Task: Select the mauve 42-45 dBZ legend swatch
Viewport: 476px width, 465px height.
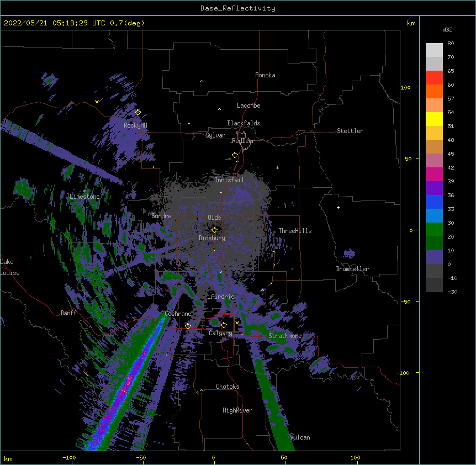Action: coord(434,161)
